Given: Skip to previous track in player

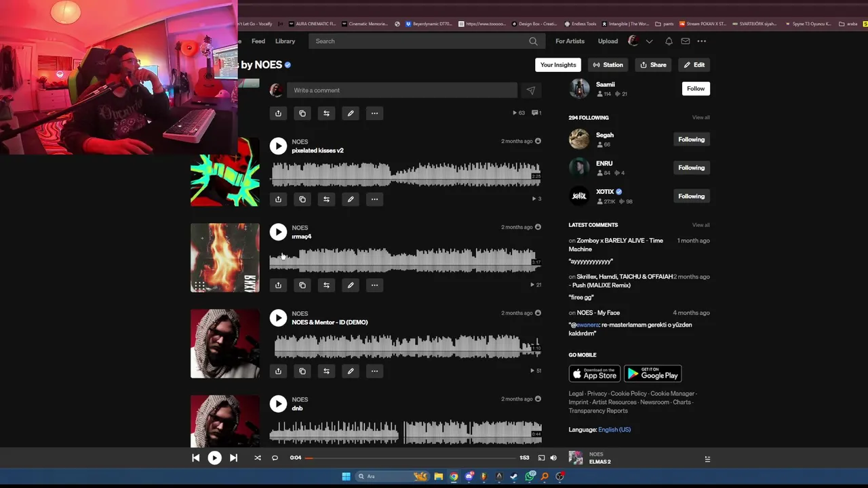Looking at the screenshot, I should pos(195,458).
